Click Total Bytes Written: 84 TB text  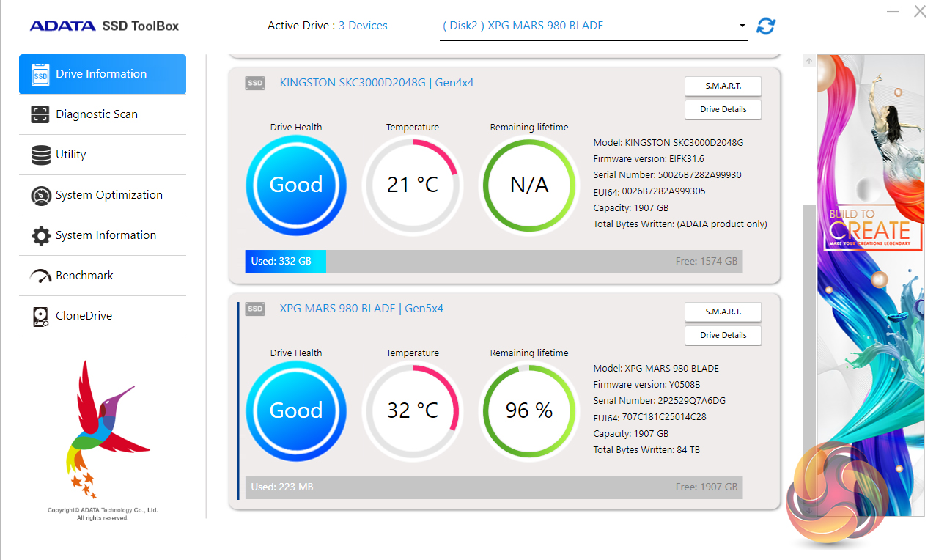(646, 449)
